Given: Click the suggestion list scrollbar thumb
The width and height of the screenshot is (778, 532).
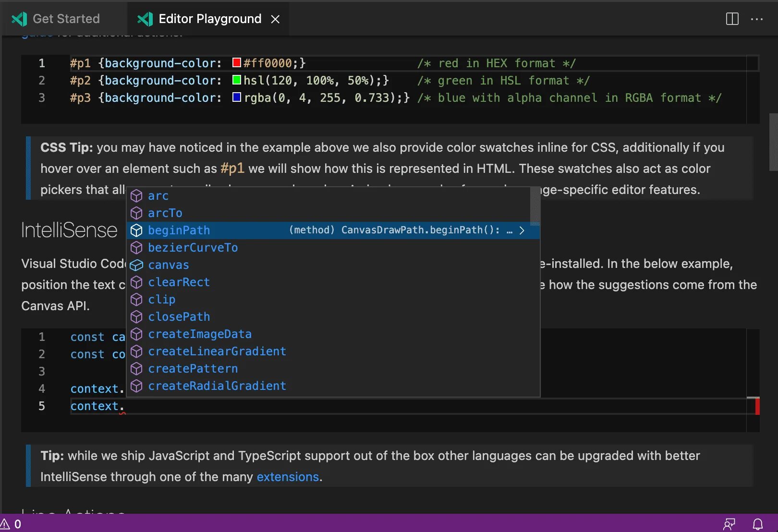Looking at the screenshot, I should click(x=535, y=206).
